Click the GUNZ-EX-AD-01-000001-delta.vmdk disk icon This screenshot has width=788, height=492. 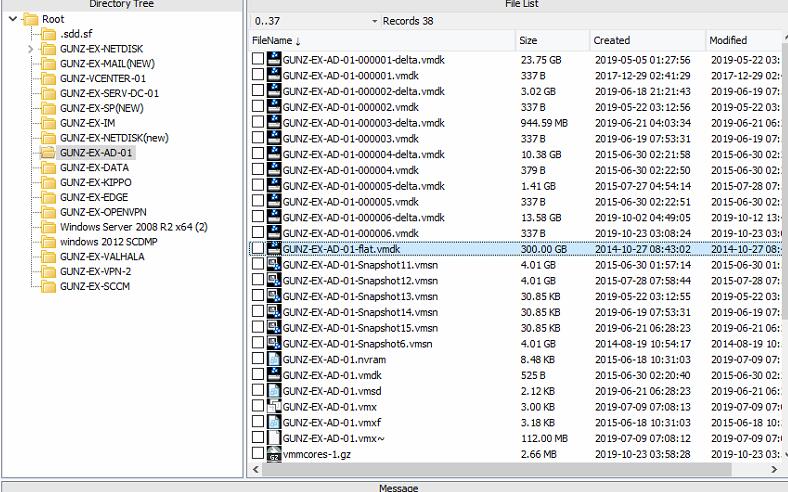point(274,59)
